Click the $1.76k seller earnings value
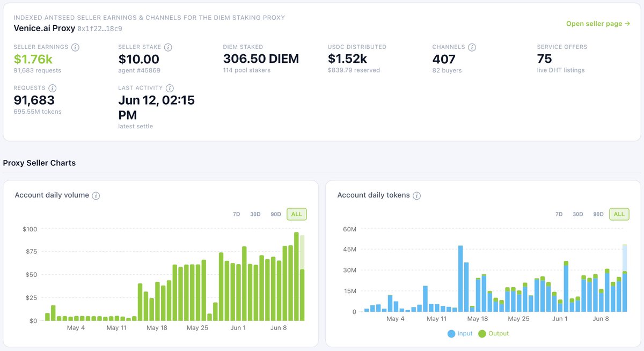 [x=33, y=59]
